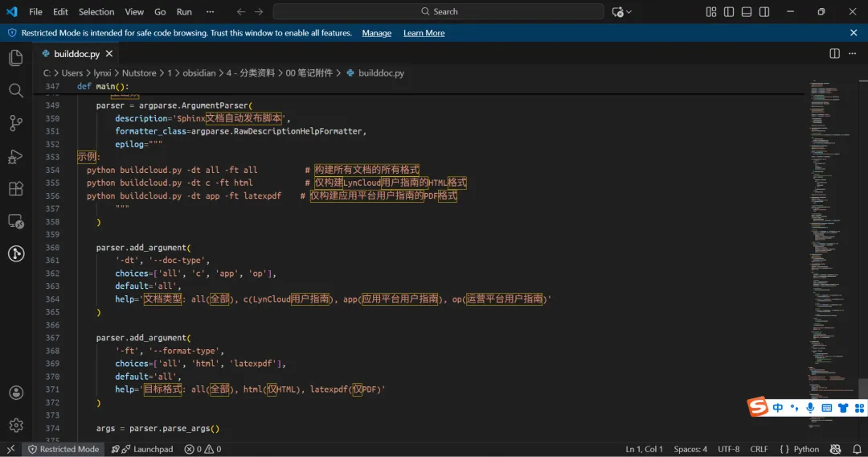This screenshot has height=457, width=868.
Task: Click '00 笔记附件' breadcrumb
Action: pos(309,73)
